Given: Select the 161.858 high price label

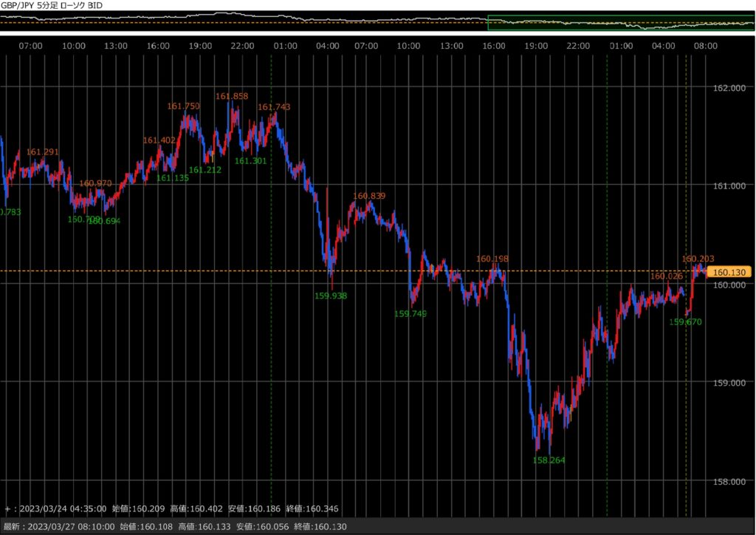Looking at the screenshot, I should (x=232, y=96).
